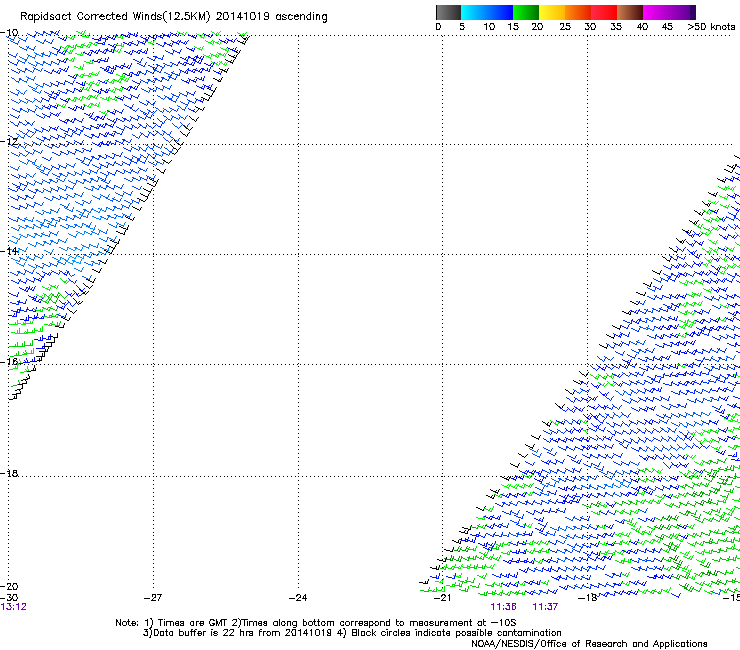Select the legend scale value "5"
This screenshot has width=740, height=650.
[462, 27]
